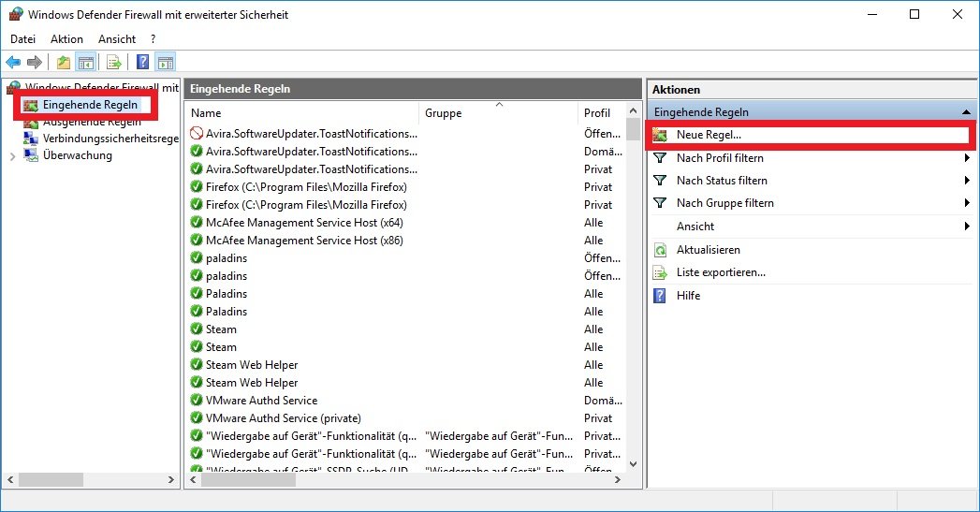Click green check icon of VMware Authd Service (private)
980x512 pixels.
(197, 418)
